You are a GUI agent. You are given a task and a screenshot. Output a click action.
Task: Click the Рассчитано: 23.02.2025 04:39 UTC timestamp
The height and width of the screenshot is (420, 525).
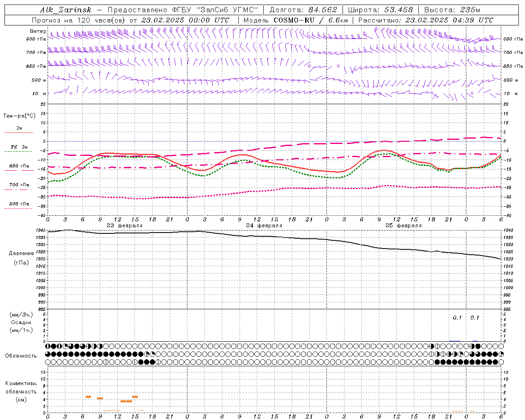click(x=426, y=20)
